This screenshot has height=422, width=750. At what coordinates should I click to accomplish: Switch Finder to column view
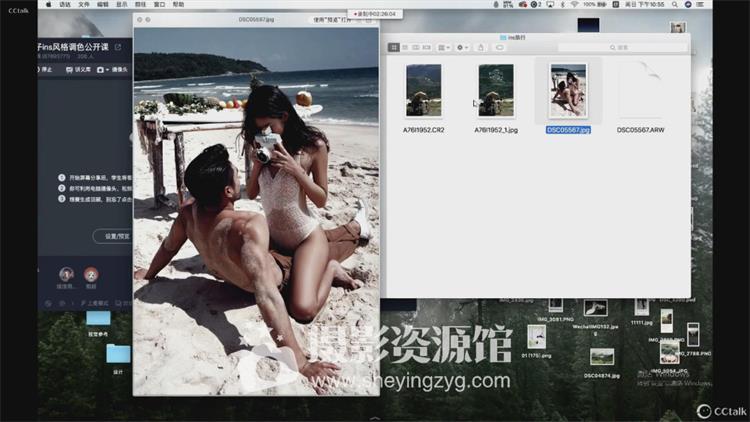tap(416, 47)
